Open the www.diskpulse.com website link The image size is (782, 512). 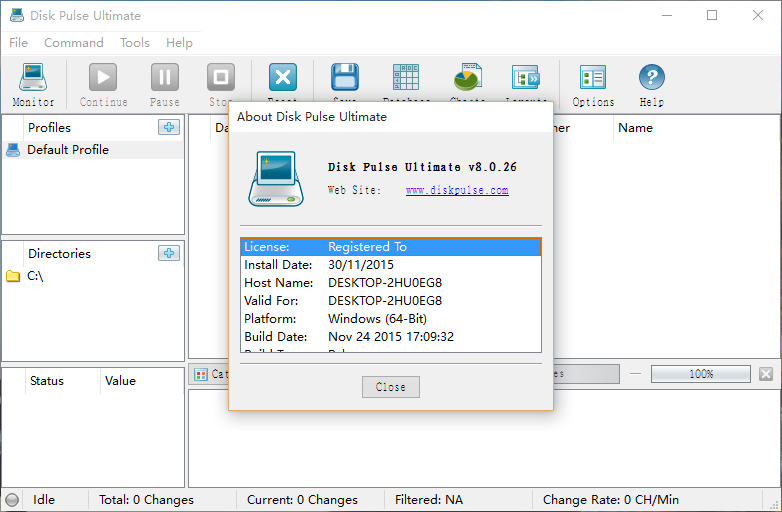457,190
